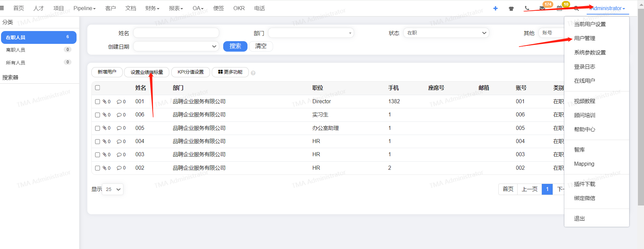Open the mail envelope icon with 174 badge
The height and width of the screenshot is (249, 644).
[542, 8]
